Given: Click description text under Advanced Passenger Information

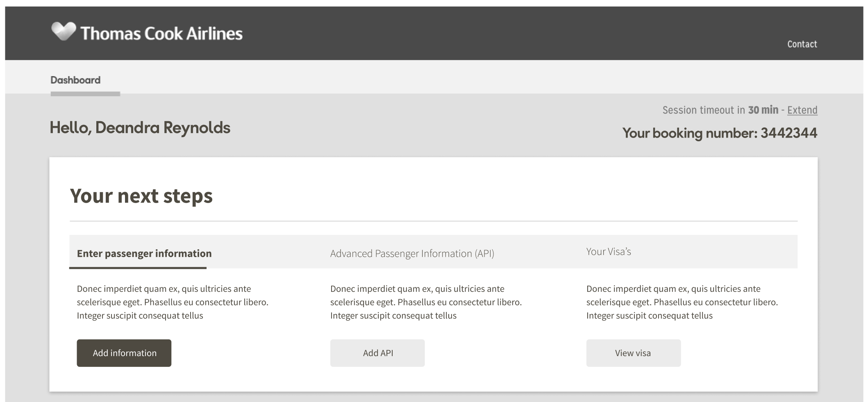Looking at the screenshot, I should 425,302.
